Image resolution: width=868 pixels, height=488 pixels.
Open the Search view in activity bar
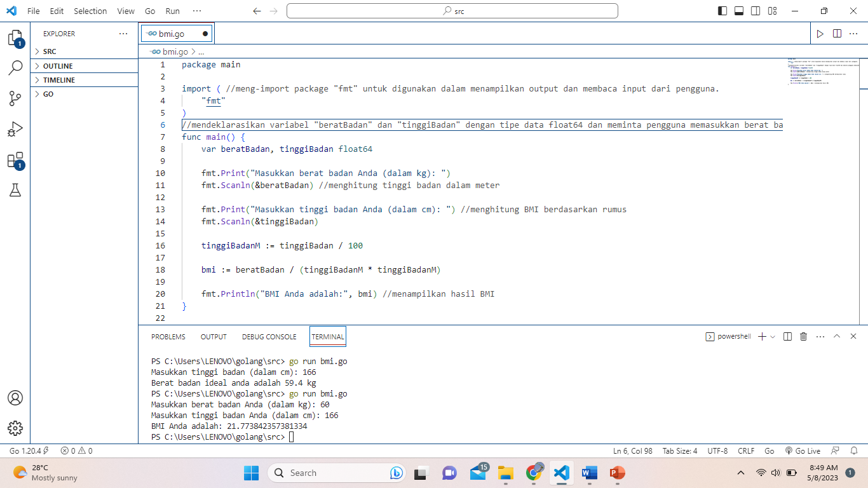pyautogui.click(x=15, y=68)
